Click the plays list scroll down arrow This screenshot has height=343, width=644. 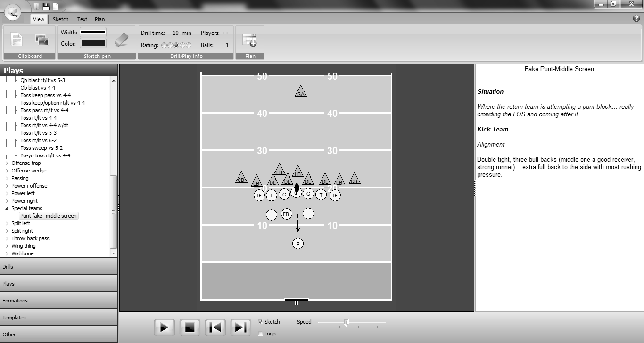click(x=114, y=253)
